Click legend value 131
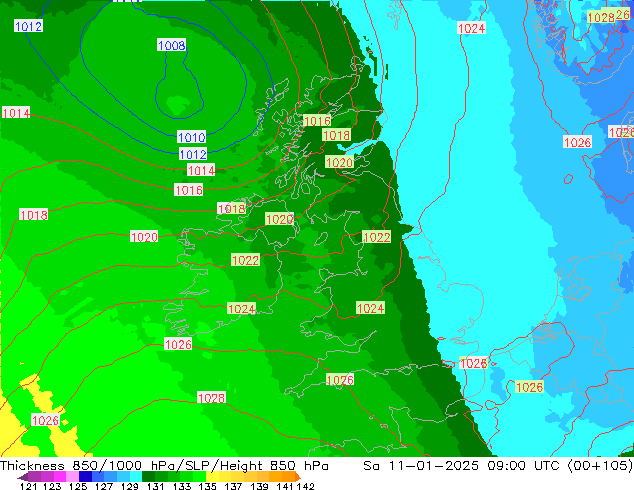 point(156,486)
